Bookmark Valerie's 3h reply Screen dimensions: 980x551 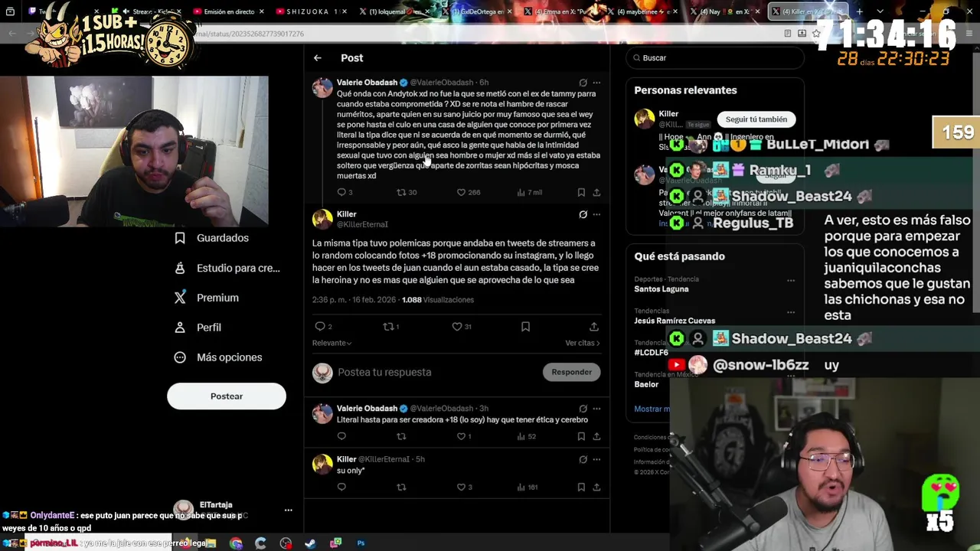pyautogui.click(x=581, y=436)
